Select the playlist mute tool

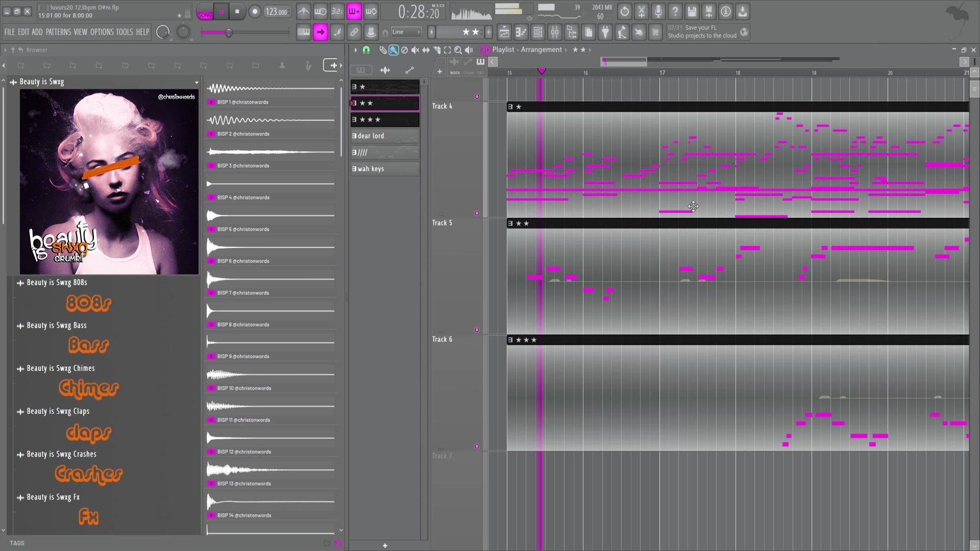(x=415, y=50)
